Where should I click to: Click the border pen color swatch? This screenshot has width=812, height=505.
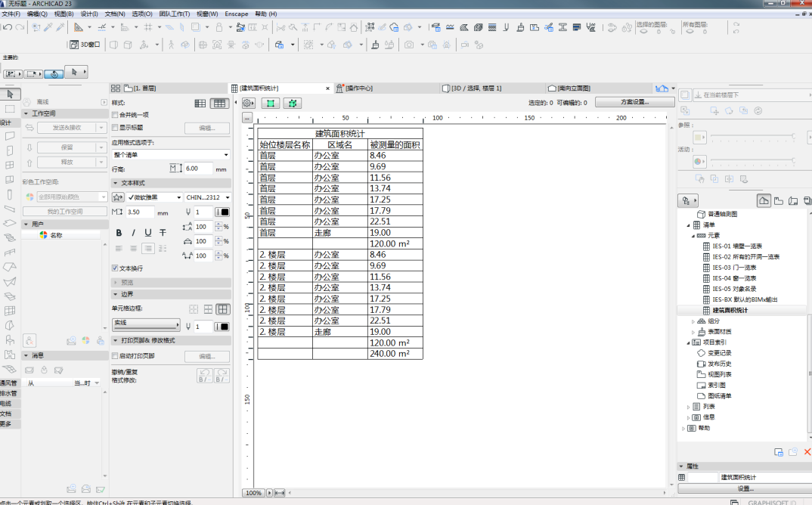[223, 327]
